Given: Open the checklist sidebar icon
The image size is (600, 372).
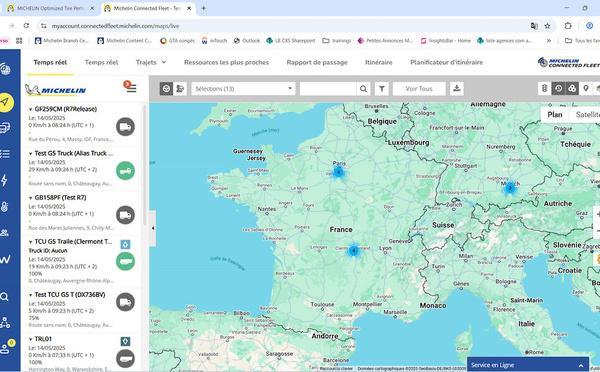Looking at the screenshot, I should (5, 154).
